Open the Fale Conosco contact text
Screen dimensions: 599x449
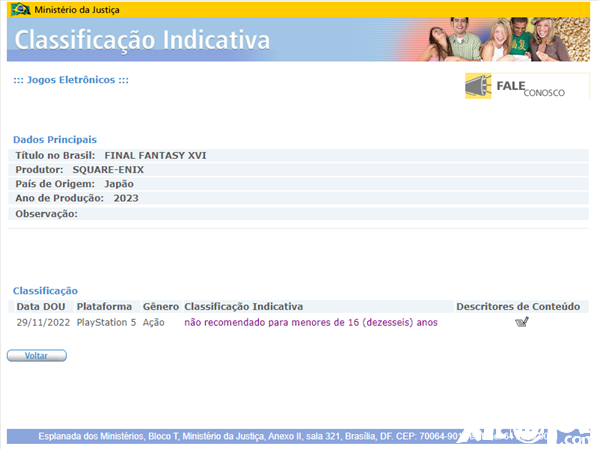pos(530,88)
